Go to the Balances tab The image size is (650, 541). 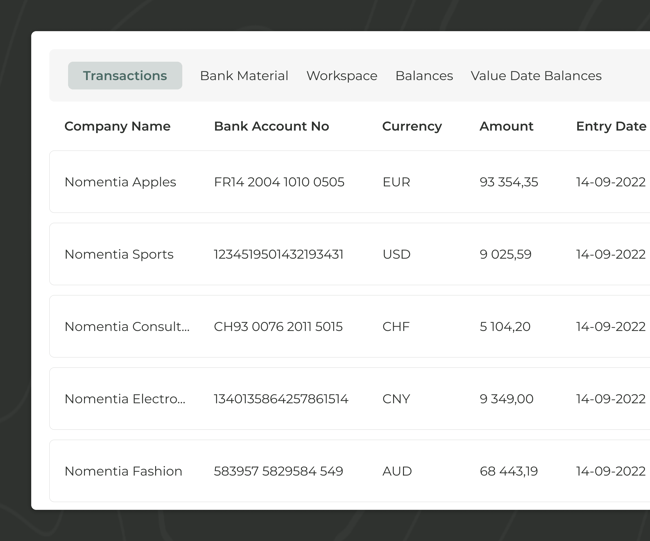point(424,75)
